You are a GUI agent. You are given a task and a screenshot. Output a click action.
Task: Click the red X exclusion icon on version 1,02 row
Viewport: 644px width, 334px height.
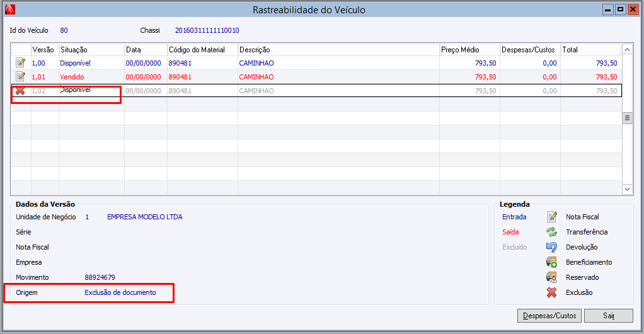click(x=20, y=91)
